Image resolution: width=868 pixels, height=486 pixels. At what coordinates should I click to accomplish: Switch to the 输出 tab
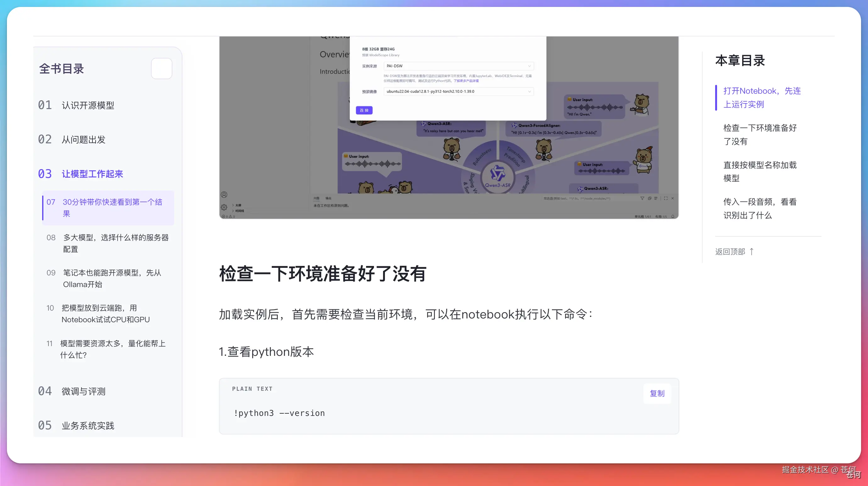(329, 198)
